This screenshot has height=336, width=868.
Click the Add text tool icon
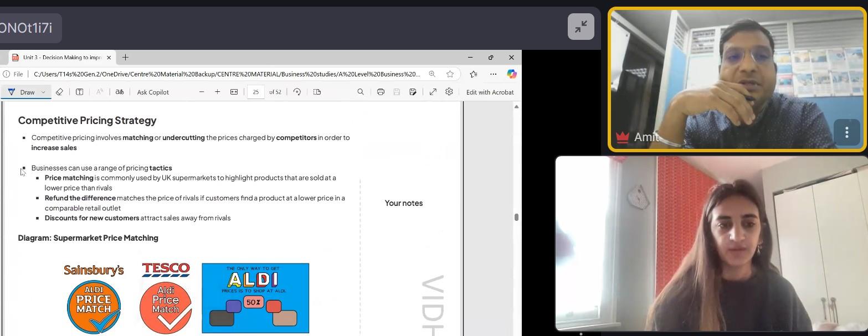80,92
